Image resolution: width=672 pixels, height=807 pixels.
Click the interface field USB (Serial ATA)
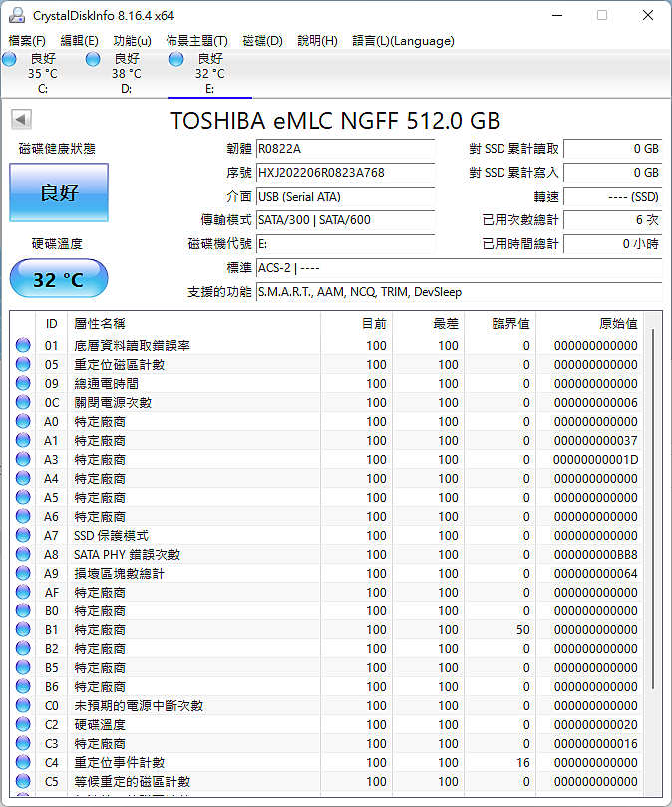[345, 197]
